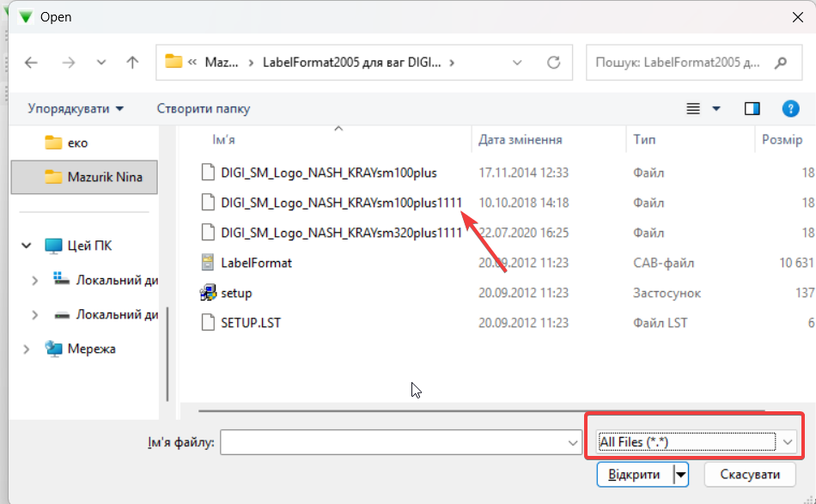This screenshot has width=816, height=504.
Task: Open the Упорядкувати menu
Action: (76, 109)
